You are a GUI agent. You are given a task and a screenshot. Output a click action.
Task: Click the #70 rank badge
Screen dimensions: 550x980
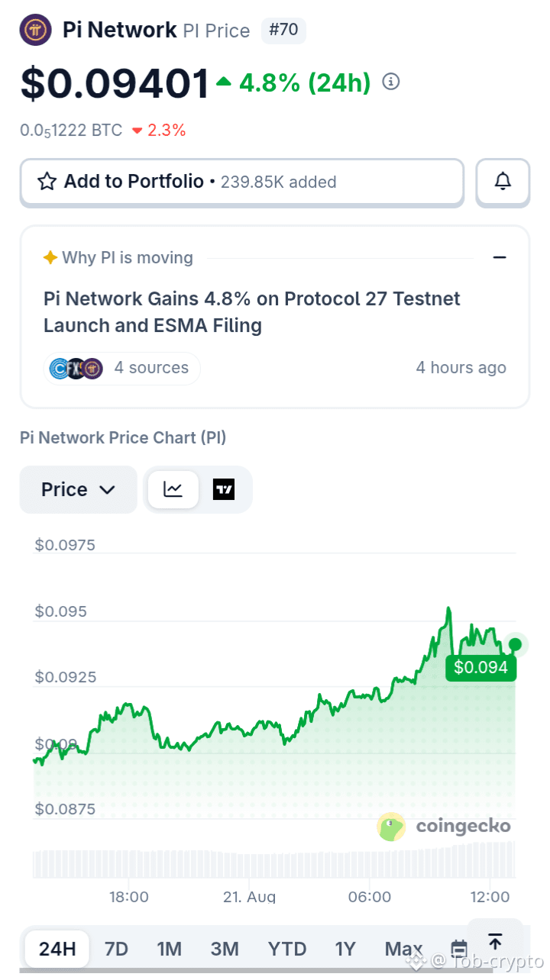(x=284, y=31)
